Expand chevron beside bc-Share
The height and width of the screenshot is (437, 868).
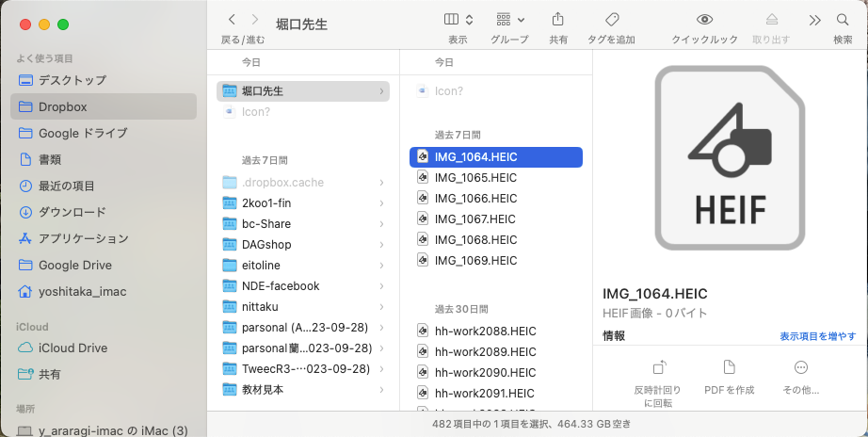click(x=381, y=224)
